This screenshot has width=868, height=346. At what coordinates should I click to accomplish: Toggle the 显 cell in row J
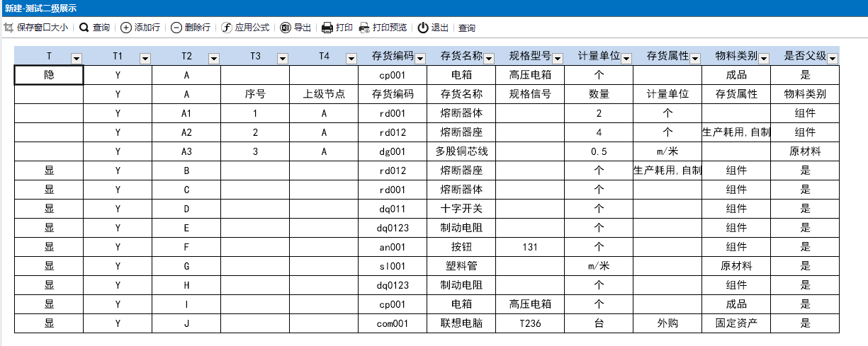[49, 323]
